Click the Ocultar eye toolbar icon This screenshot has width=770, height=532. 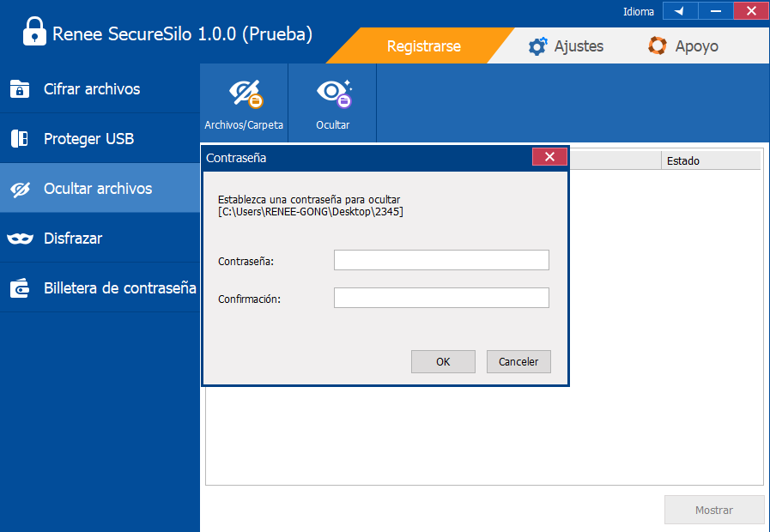pos(332,103)
